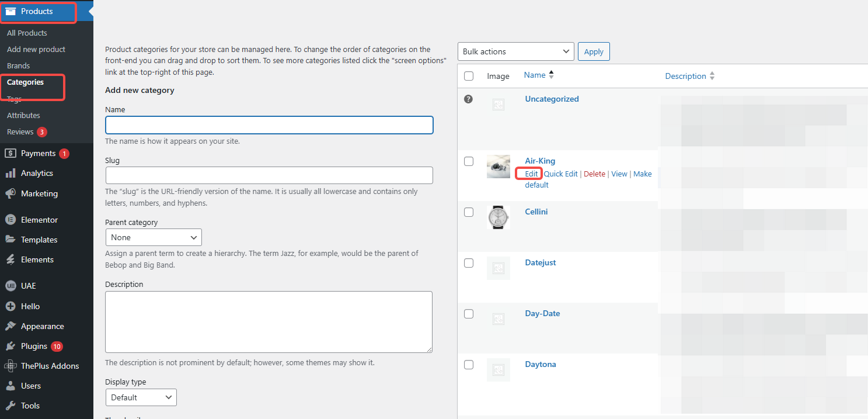This screenshot has height=419, width=868.
Task: Click the Marketing megaphone icon
Action: (11, 193)
